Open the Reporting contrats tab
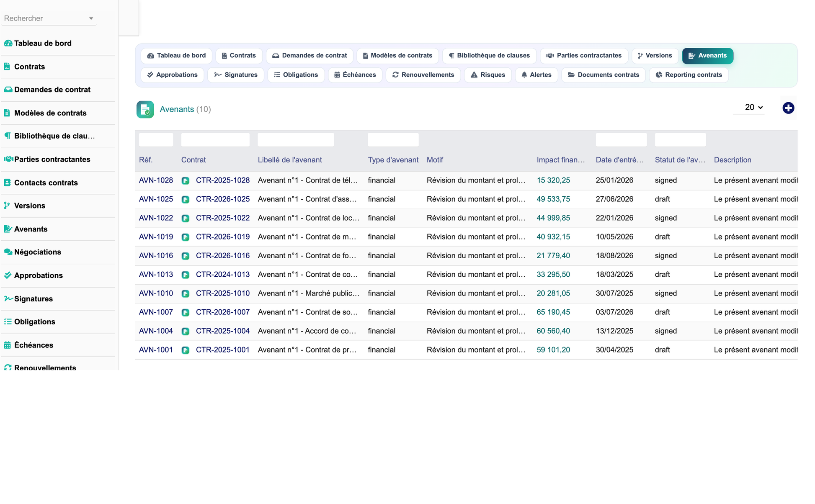This screenshot has height=504, width=815. coord(689,75)
